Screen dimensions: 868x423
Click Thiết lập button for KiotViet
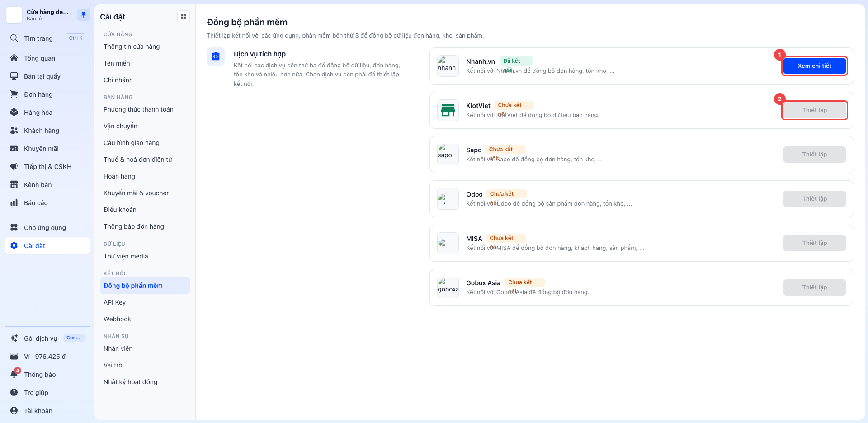tap(814, 110)
